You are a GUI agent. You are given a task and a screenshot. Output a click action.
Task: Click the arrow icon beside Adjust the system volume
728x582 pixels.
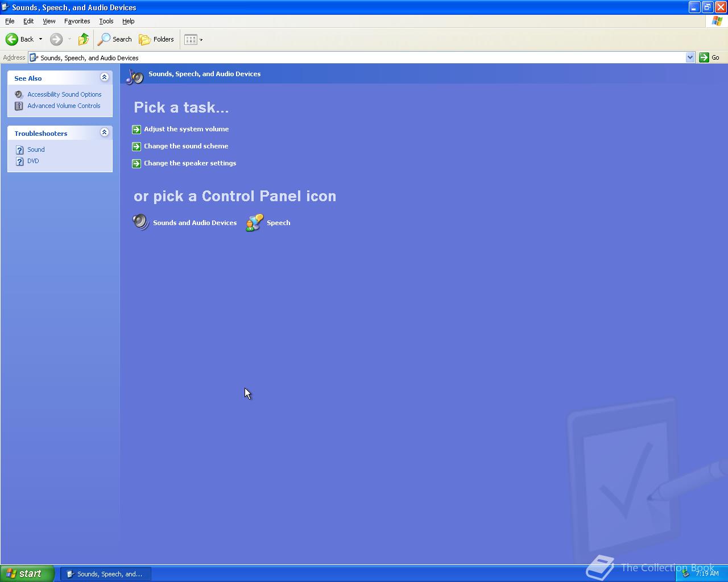[136, 130]
